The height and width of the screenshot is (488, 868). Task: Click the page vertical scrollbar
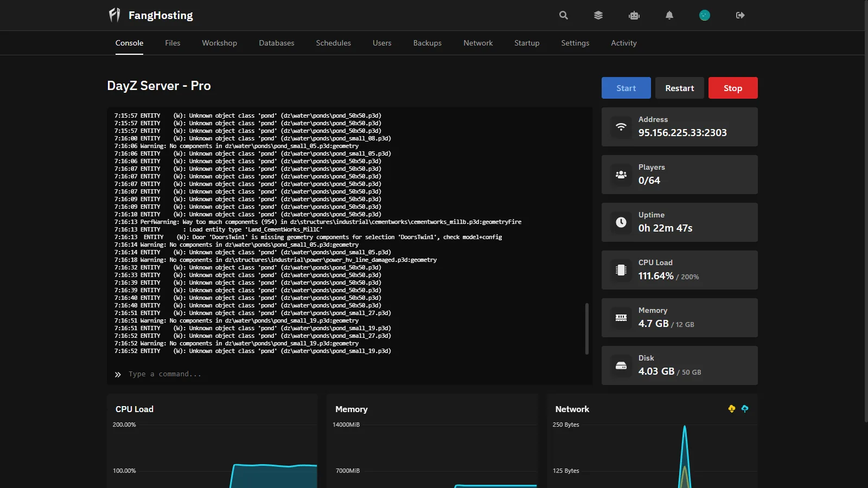click(866, 211)
